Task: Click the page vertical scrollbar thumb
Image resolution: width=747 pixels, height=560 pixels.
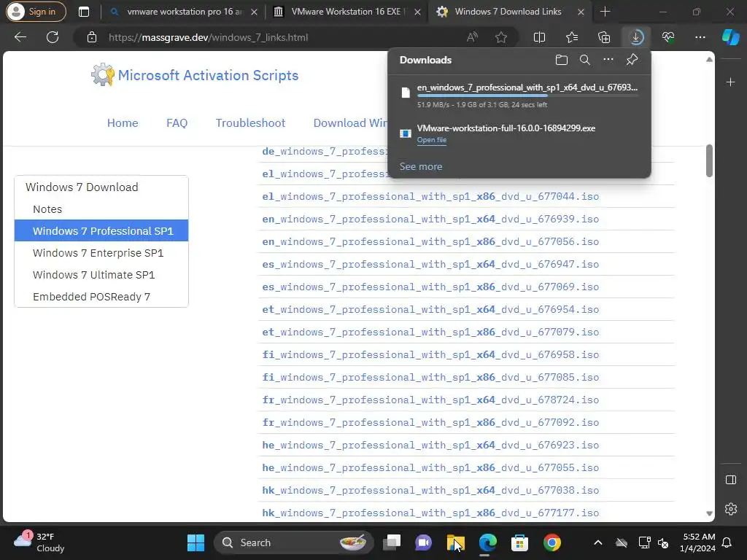Action: [x=709, y=161]
